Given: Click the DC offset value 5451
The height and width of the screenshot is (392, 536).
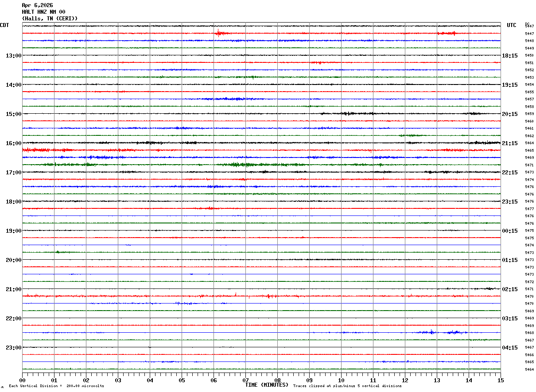Looking at the screenshot, I should pyautogui.click(x=529, y=63).
